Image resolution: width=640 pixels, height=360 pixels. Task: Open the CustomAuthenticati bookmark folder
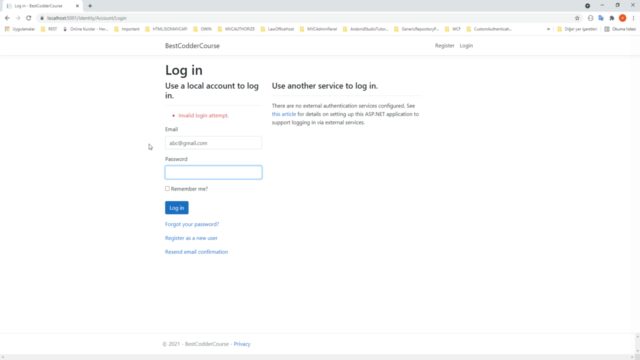point(489,29)
